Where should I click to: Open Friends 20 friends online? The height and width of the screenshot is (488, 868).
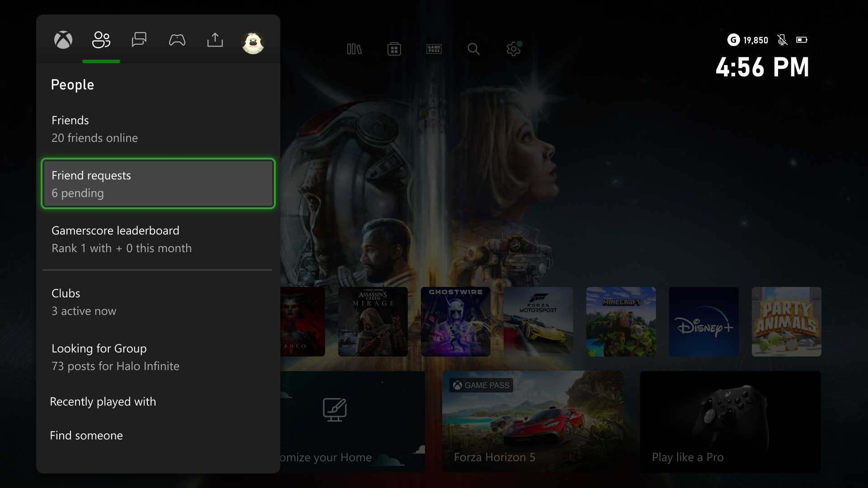[x=158, y=128]
